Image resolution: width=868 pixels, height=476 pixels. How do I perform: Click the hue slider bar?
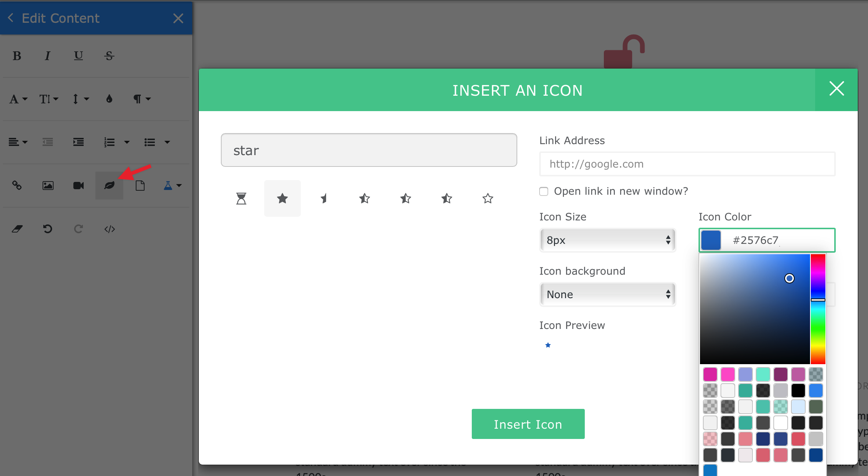click(818, 309)
